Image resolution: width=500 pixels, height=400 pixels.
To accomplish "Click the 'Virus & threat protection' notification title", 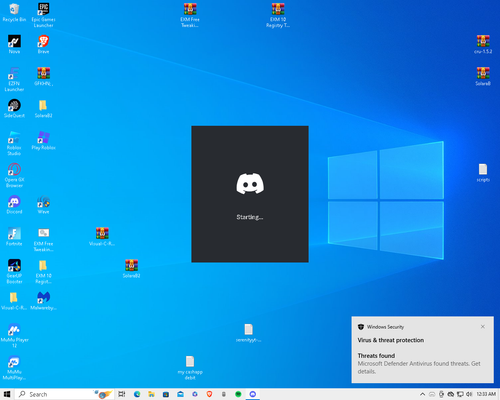I will 391,340.
